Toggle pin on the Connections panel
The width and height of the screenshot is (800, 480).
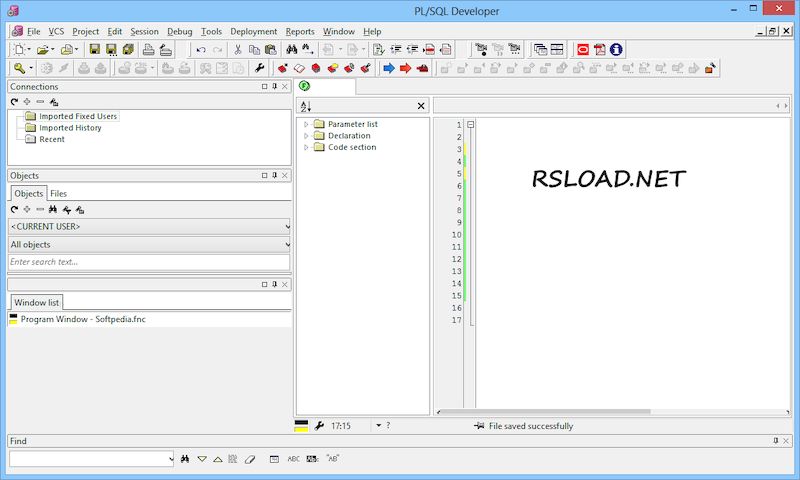click(274, 87)
